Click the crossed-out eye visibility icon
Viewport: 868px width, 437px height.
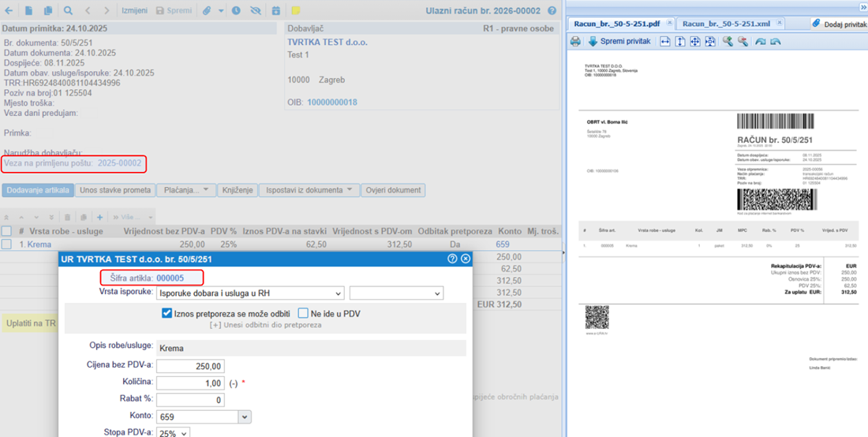click(x=255, y=10)
